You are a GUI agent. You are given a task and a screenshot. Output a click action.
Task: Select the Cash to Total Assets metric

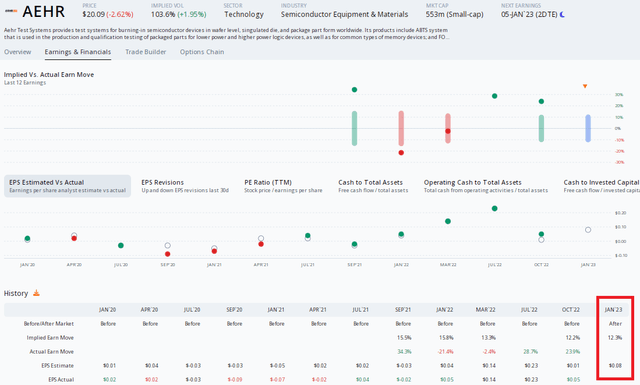pyautogui.click(x=373, y=186)
